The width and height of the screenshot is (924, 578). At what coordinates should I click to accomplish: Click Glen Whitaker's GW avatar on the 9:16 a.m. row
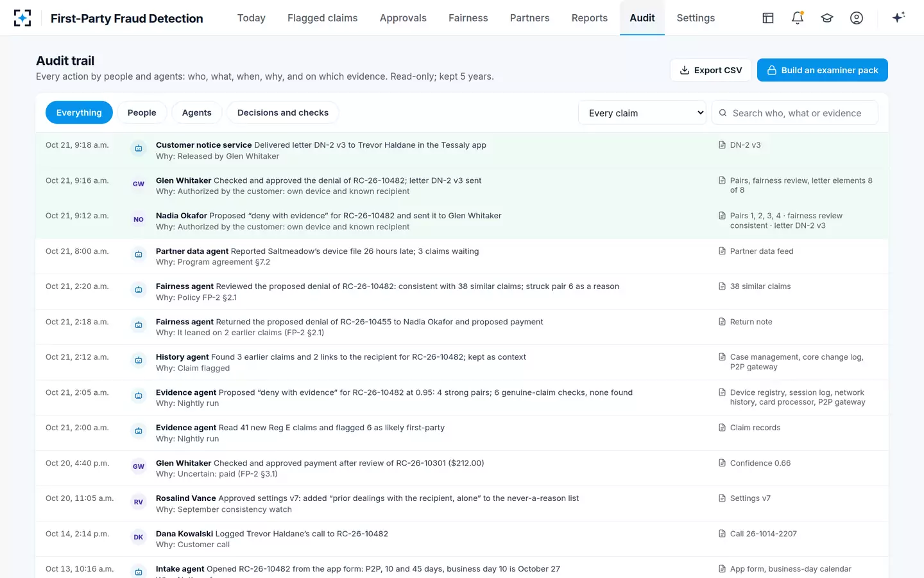click(139, 184)
